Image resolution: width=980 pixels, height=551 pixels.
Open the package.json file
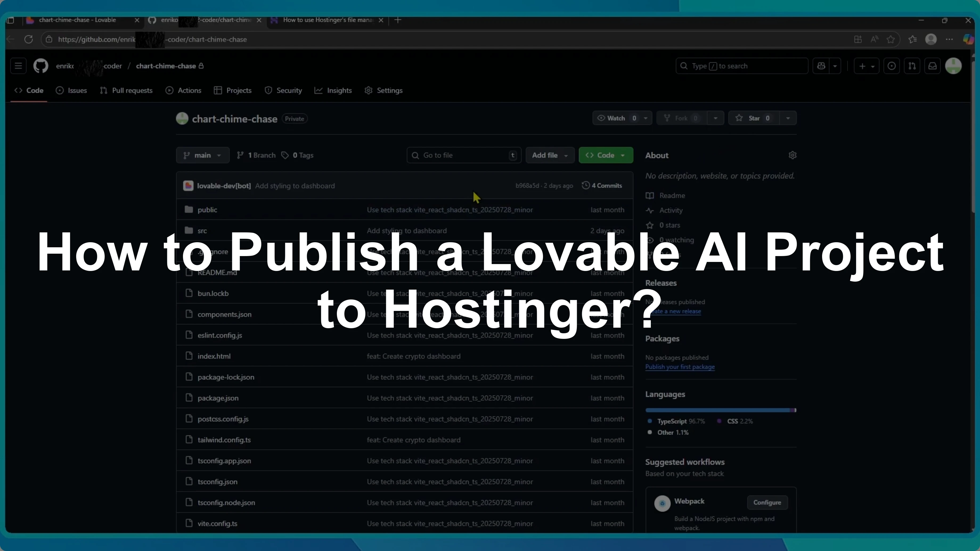[x=218, y=398]
